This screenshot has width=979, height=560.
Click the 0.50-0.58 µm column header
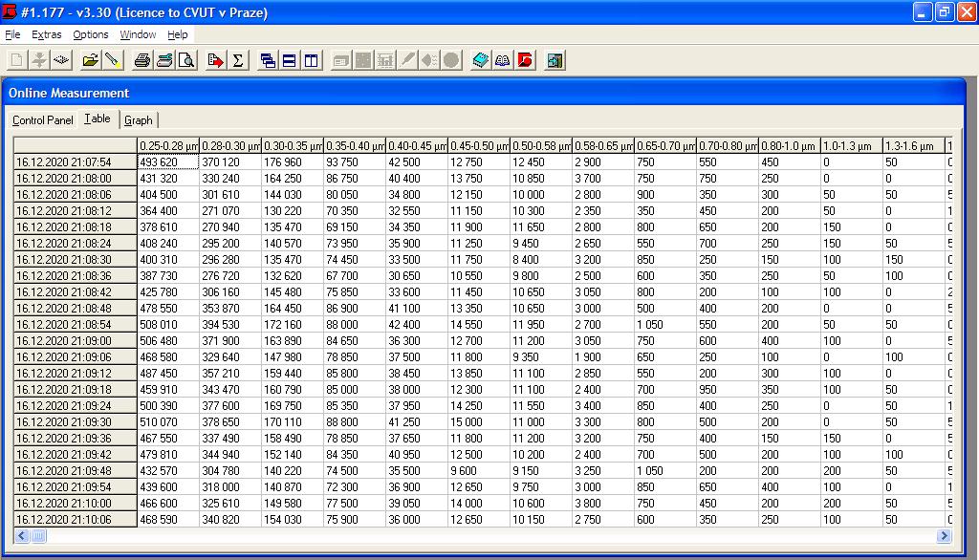coord(541,146)
